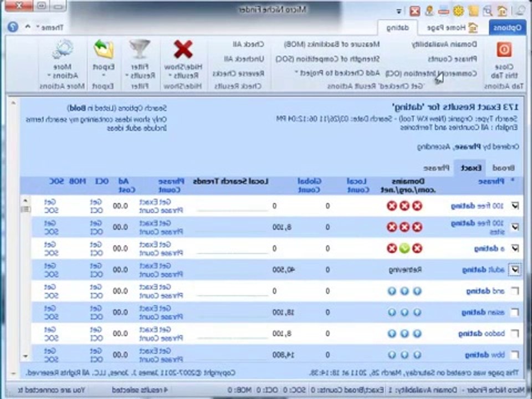This screenshot has width=532, height=399.
Task: Click the Export folder icon
Action: tap(104, 49)
